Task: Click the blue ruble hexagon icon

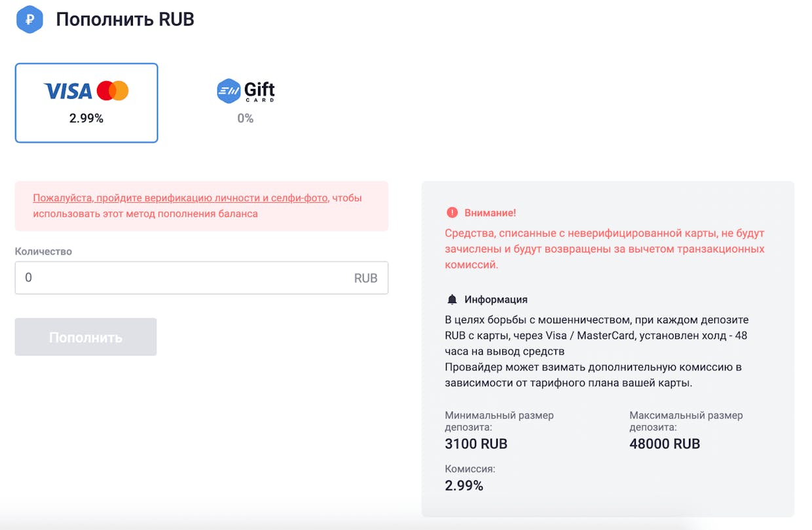Action: tap(29, 20)
